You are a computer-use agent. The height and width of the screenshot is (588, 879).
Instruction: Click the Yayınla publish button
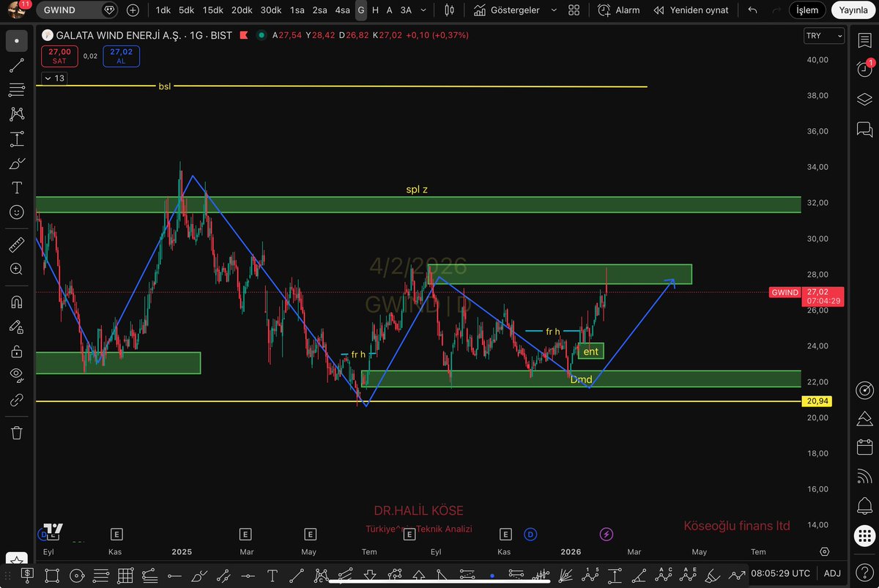coord(853,10)
